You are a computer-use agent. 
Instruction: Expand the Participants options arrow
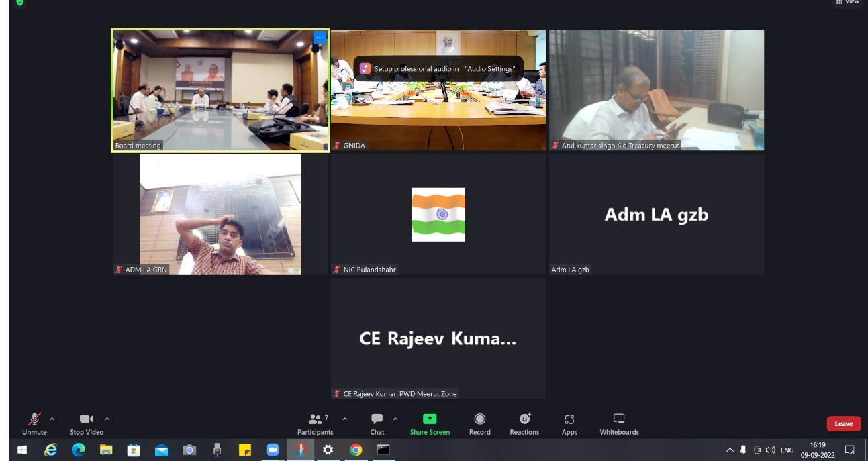coord(345,419)
